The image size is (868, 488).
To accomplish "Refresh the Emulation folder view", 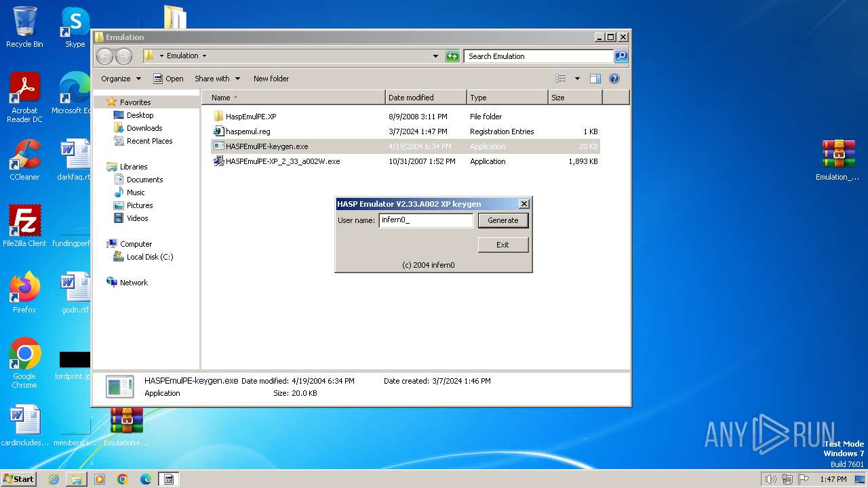I will point(452,56).
